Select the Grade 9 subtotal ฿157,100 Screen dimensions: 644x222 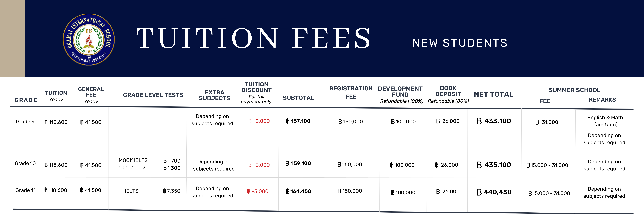298,121
